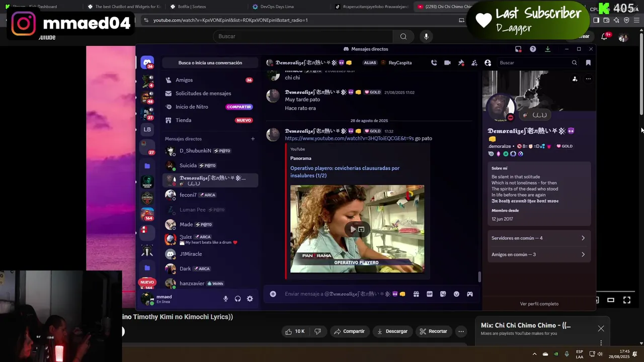Toggle YouTube theater mode
Screen dimensions: 644x362
pos(611,300)
